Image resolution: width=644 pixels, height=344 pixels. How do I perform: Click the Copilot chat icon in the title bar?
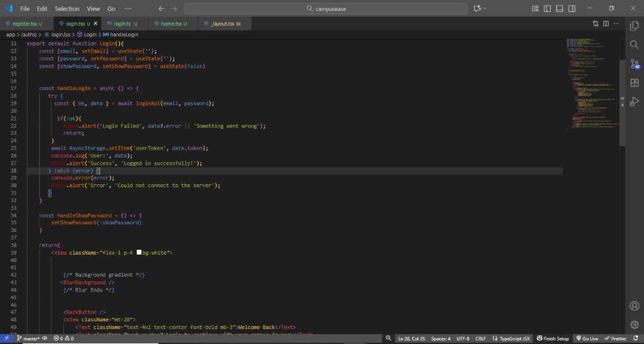(x=477, y=8)
